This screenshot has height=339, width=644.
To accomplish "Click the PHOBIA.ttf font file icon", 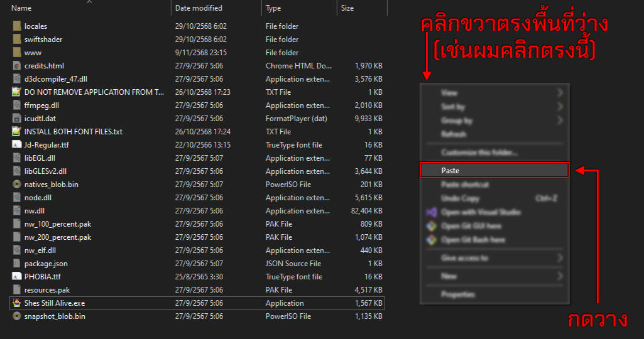I will 17,277.
